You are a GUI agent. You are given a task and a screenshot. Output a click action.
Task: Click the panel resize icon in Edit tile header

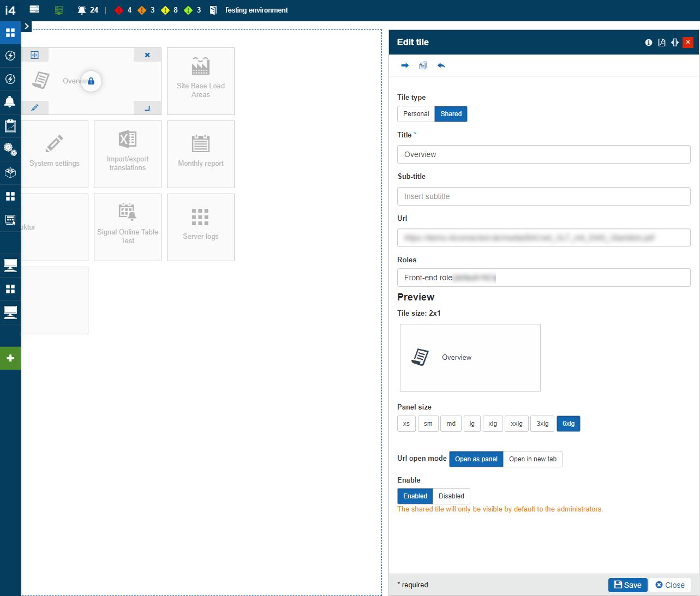click(x=675, y=42)
